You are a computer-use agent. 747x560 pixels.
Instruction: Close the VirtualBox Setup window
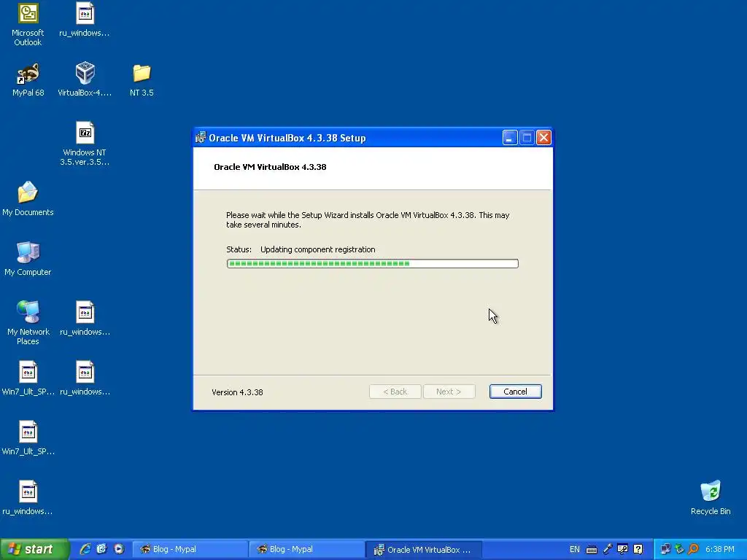(x=543, y=138)
